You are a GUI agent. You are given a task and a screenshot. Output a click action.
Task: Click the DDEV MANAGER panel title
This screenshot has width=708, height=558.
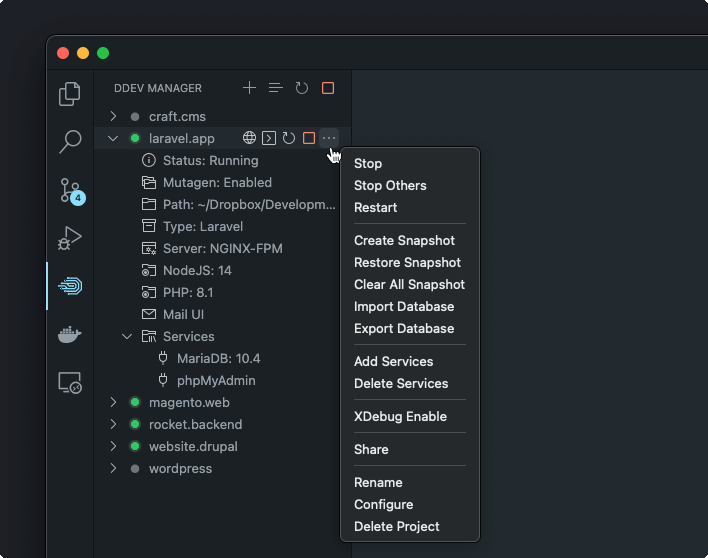tap(158, 88)
